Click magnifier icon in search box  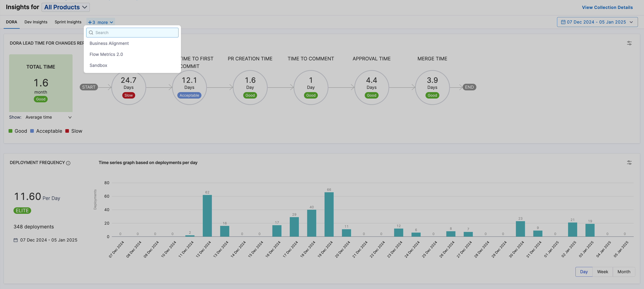tap(91, 32)
